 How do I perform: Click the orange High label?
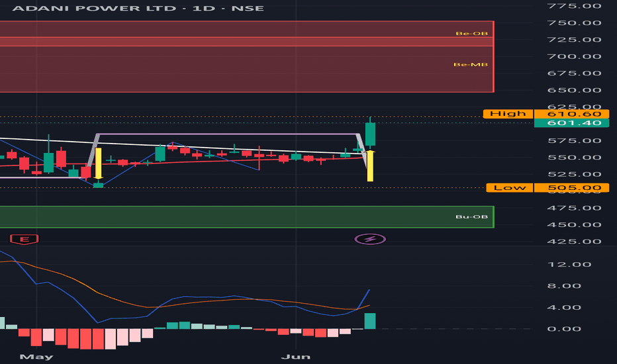pyautogui.click(x=508, y=114)
